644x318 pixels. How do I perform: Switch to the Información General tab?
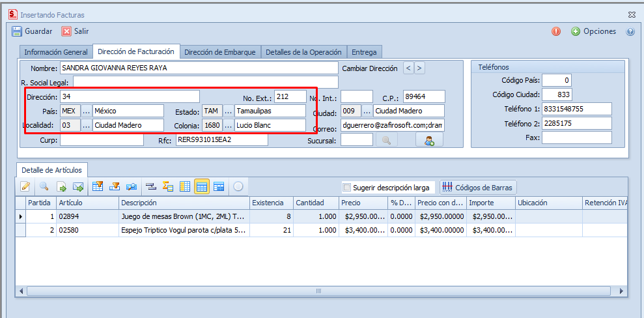[x=56, y=52]
